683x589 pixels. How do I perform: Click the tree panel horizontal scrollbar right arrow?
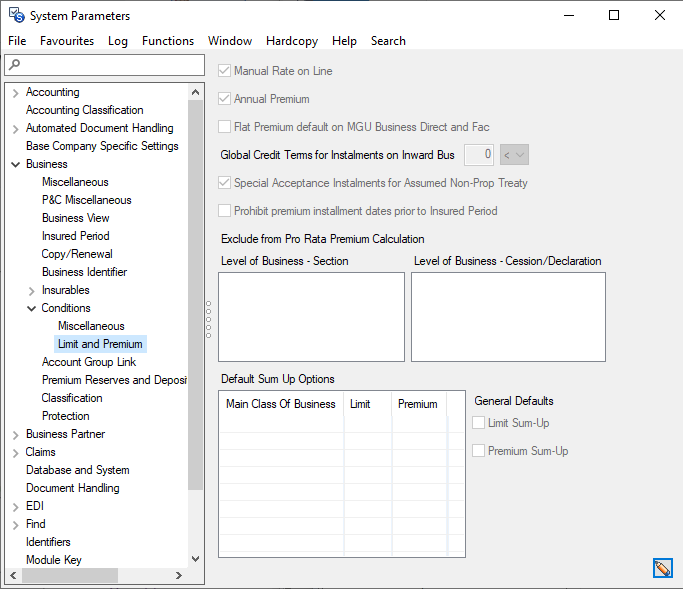point(179,576)
